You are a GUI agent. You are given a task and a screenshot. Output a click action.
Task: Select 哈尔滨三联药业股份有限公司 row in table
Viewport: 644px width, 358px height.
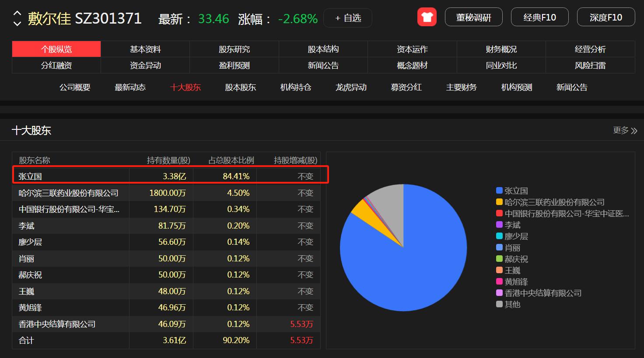69,193
